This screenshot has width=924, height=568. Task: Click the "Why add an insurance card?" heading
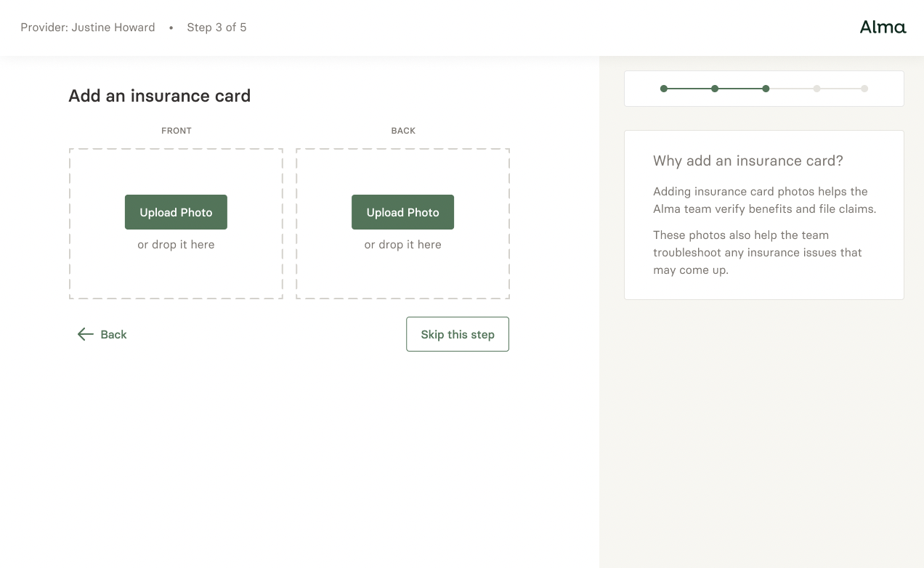[747, 161]
